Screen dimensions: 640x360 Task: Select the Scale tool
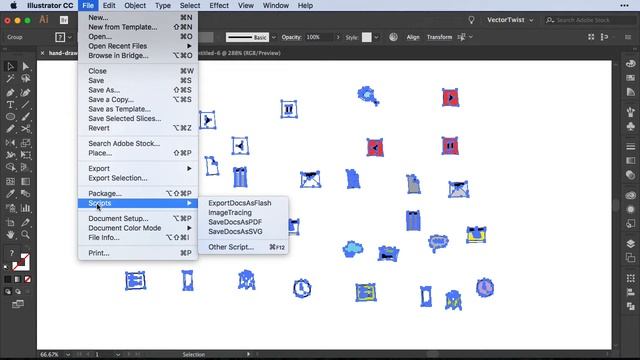(x=25, y=143)
